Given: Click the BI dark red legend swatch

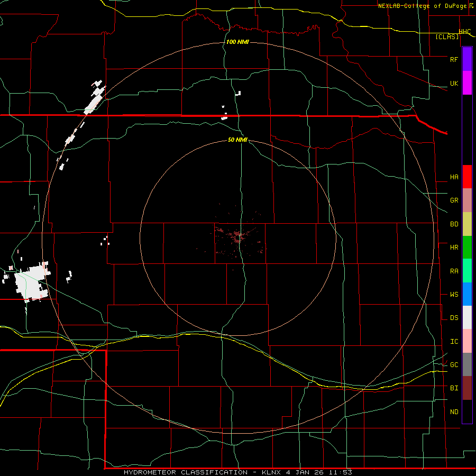Looking at the screenshot, I should pos(467,388).
